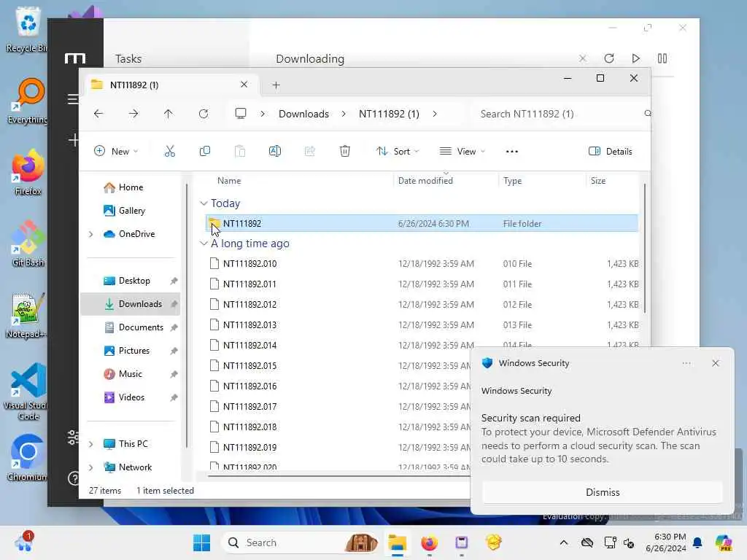Close the NT111892 (1) tab
Image resolution: width=747 pixels, height=560 pixels.
click(x=244, y=85)
